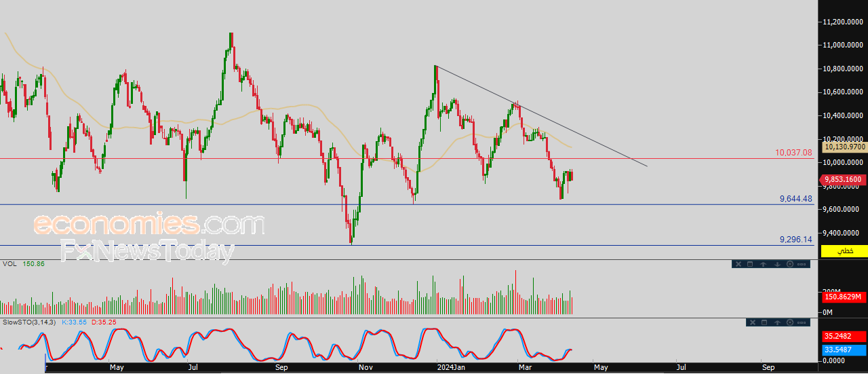868x374 pixels.
Task: Open more options for volume pane
Action: click(802, 264)
